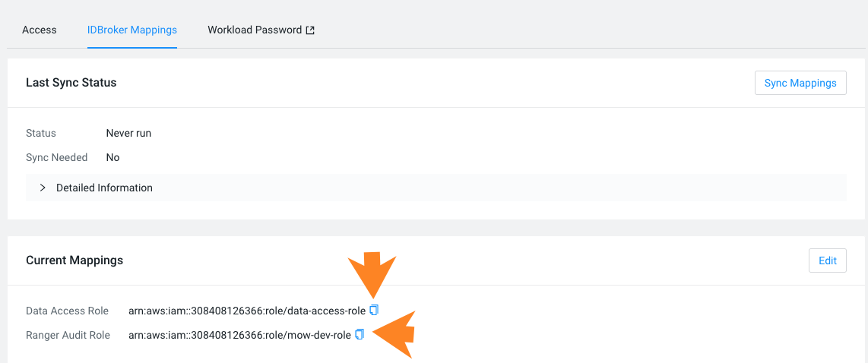Select the IDBroker Mappings tab
The width and height of the screenshot is (868, 363).
coord(132,30)
